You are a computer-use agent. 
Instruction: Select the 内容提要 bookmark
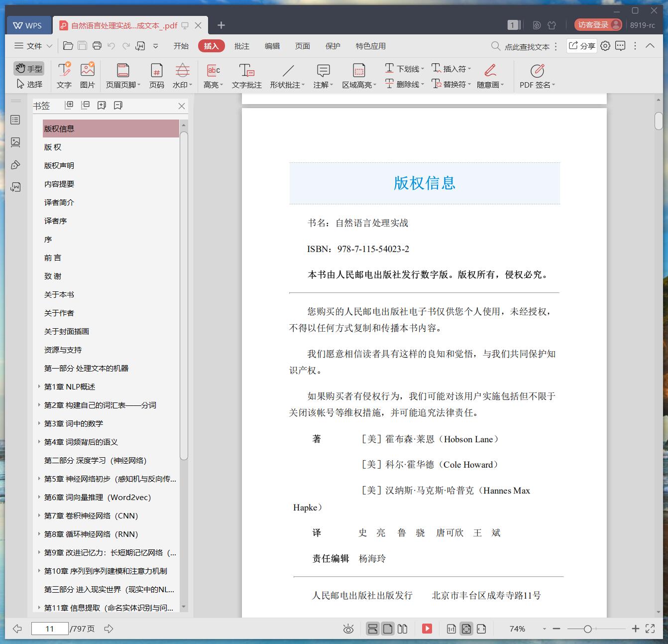(x=59, y=184)
